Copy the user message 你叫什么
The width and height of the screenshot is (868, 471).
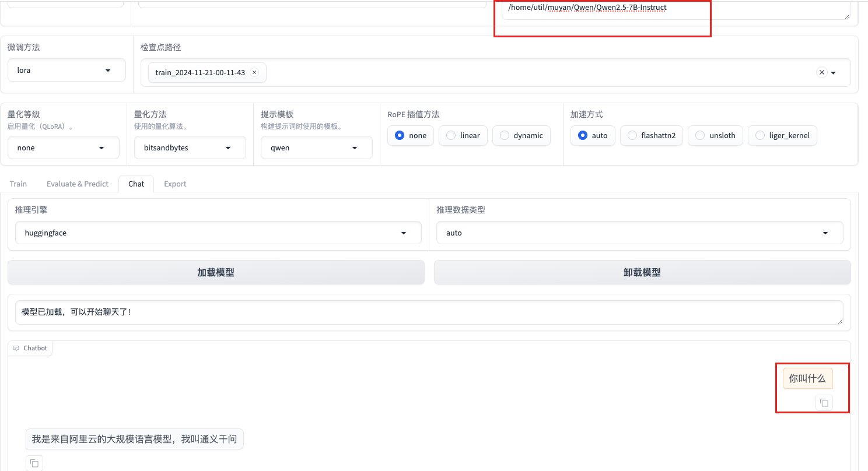coord(824,403)
